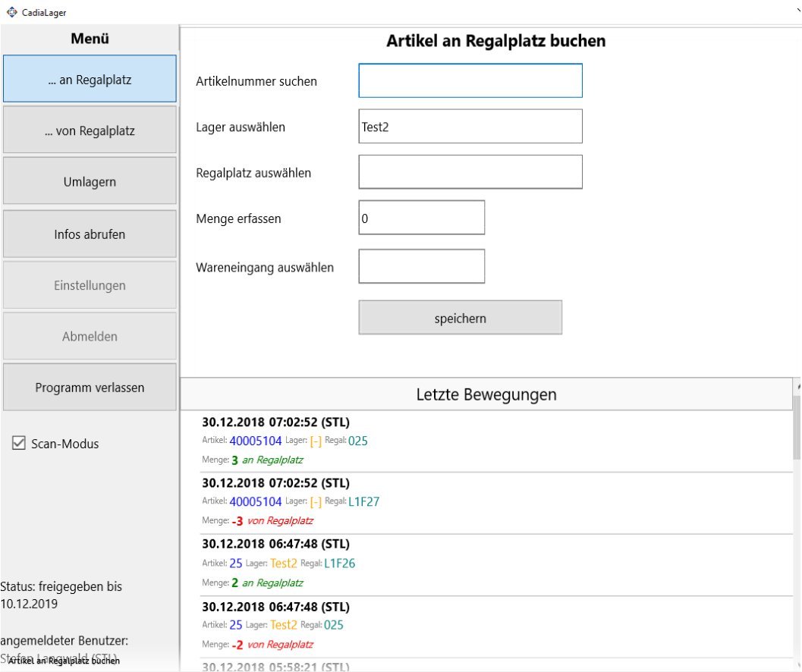Open the Regalplatz auswählen field
802x672 pixels.
[470, 172]
